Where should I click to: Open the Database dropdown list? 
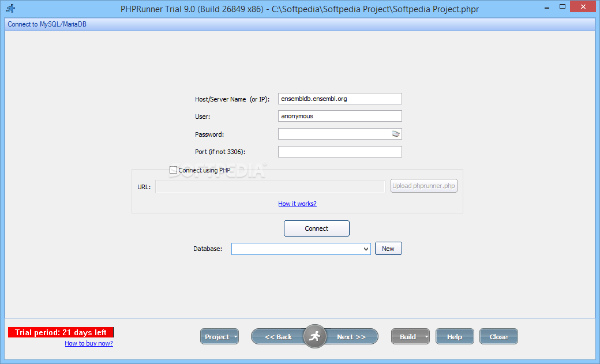(366, 249)
